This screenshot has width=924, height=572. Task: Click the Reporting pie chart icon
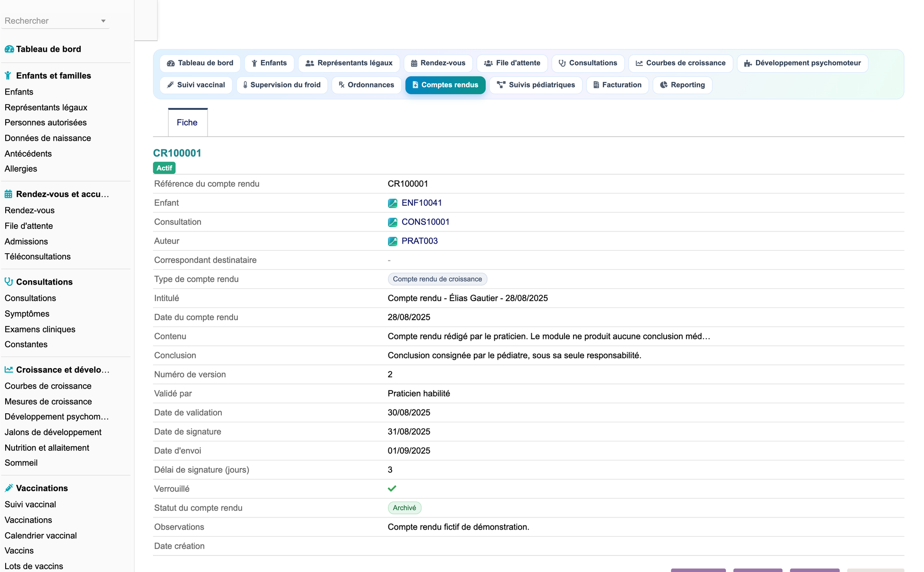coord(664,85)
